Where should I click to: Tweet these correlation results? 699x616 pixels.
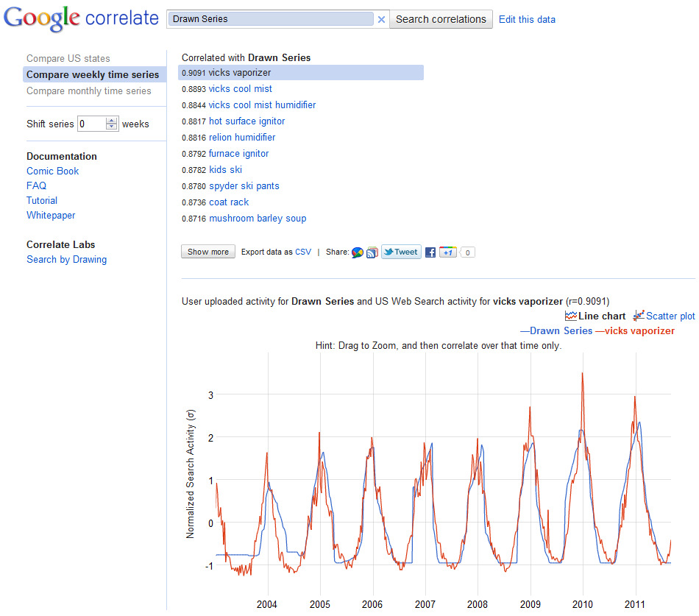pyautogui.click(x=400, y=252)
